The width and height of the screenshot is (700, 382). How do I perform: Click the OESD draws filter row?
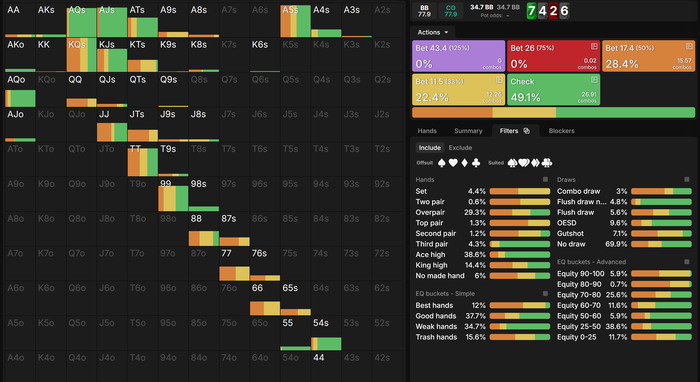click(624, 223)
